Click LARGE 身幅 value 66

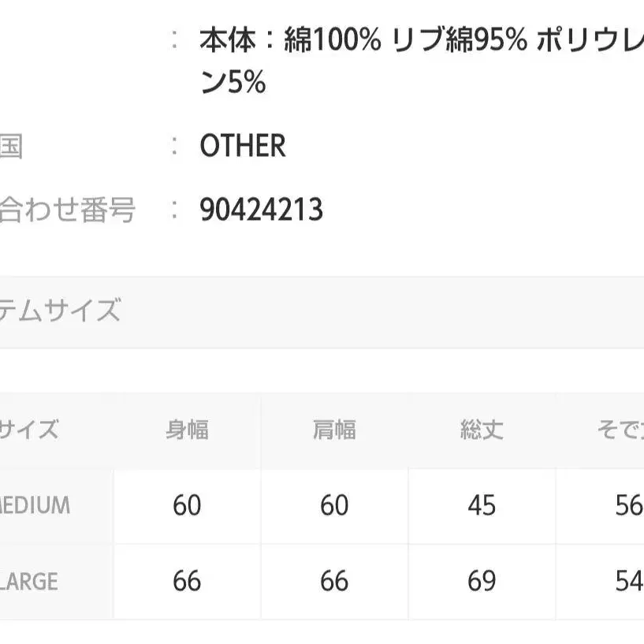(x=187, y=581)
